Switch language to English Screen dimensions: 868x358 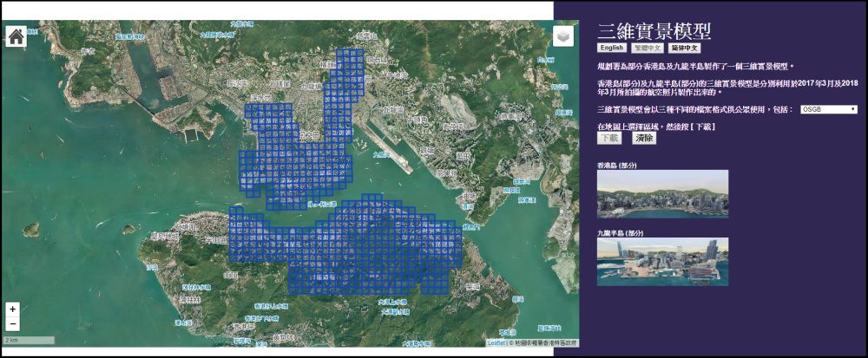coord(612,49)
